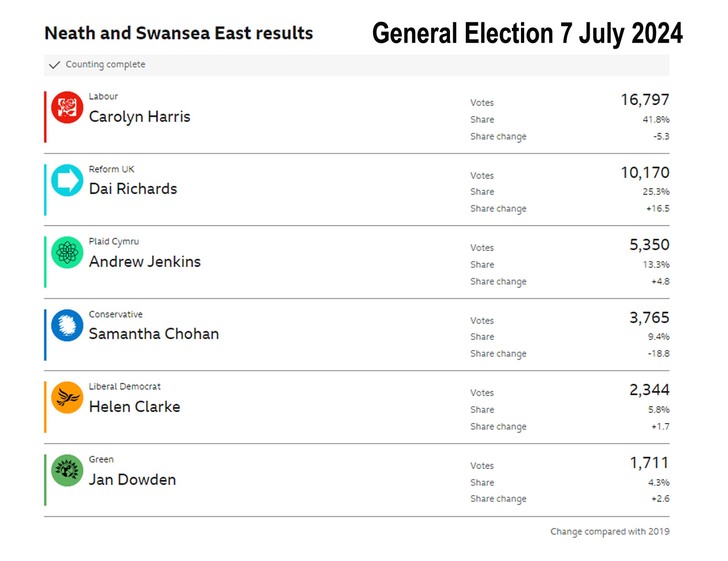Click the Change compared with 2019 note
Viewport: 728px width, 561px height.
tap(610, 531)
